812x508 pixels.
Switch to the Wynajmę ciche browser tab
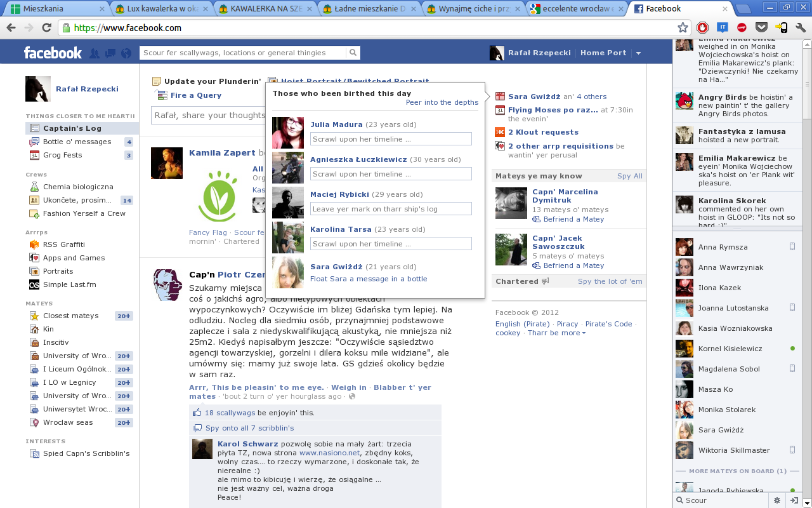point(472,9)
